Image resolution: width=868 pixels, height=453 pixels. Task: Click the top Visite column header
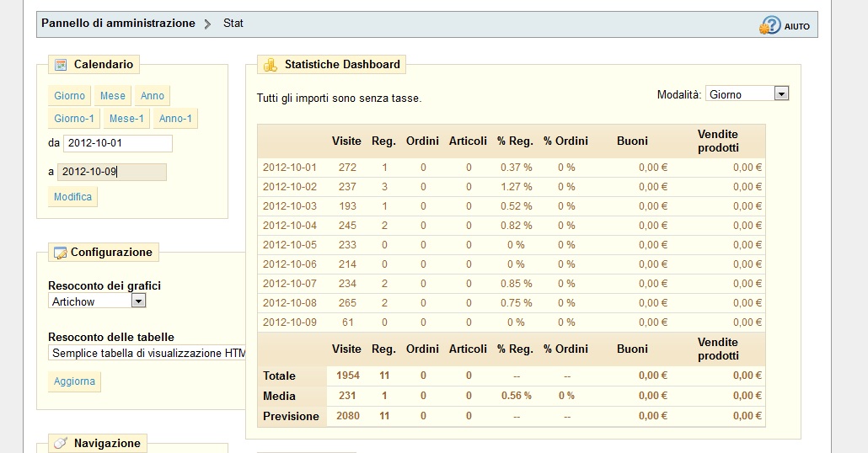tap(346, 141)
